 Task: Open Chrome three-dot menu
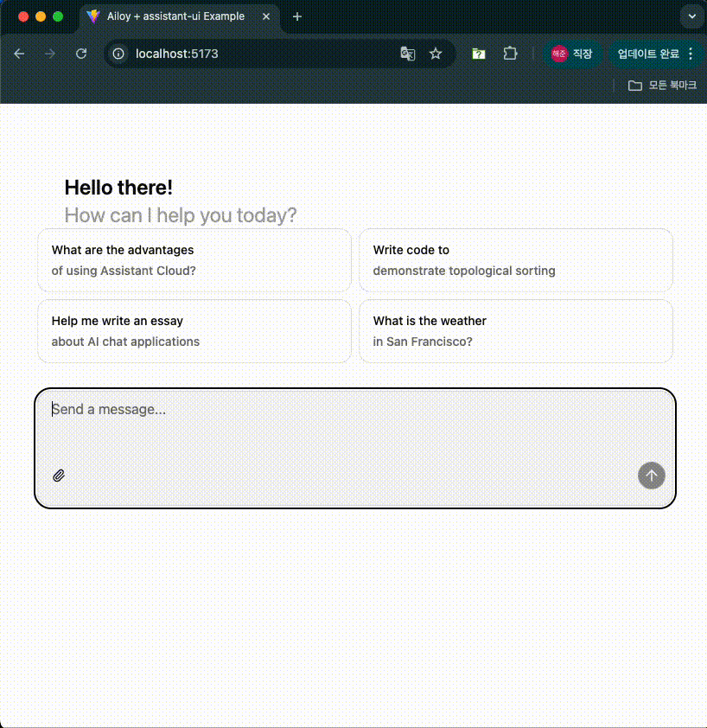[690, 54]
